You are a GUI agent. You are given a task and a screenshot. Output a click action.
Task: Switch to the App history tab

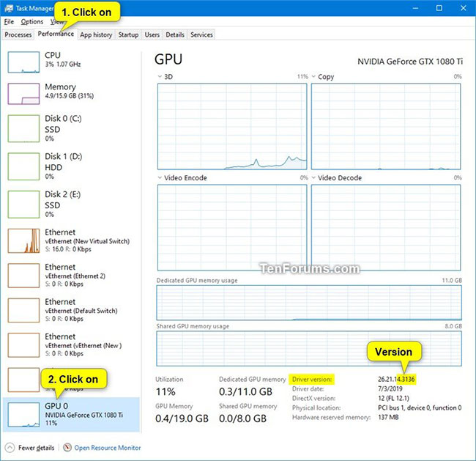96,34
